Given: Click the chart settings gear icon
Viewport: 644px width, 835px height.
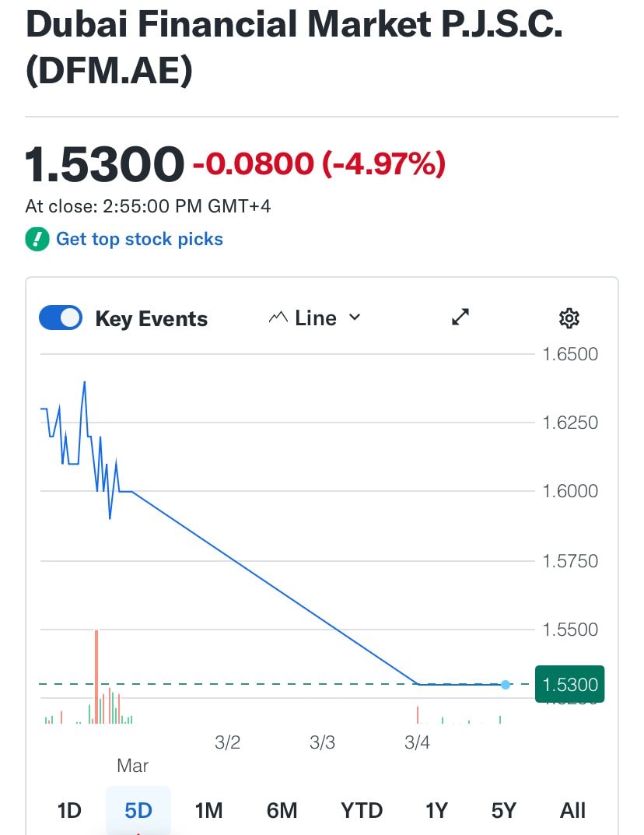Looking at the screenshot, I should (569, 318).
